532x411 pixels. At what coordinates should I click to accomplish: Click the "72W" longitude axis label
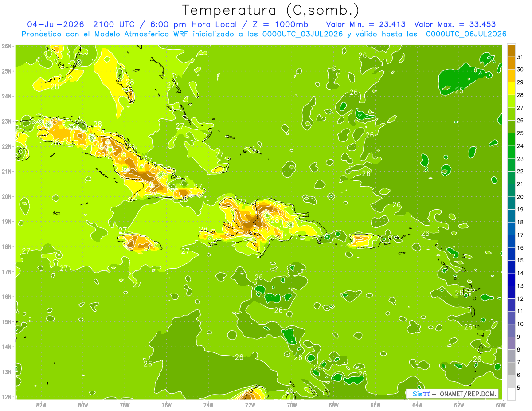point(250,405)
